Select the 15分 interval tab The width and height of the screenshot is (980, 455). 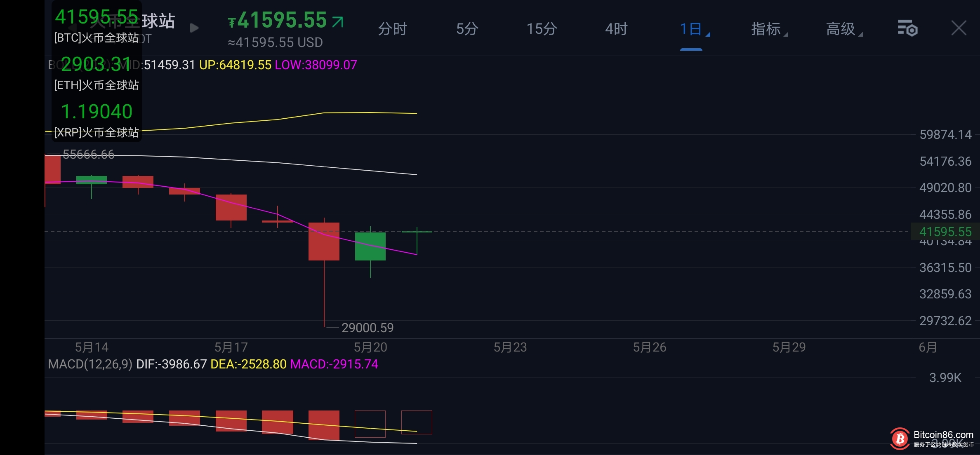[x=542, y=29]
